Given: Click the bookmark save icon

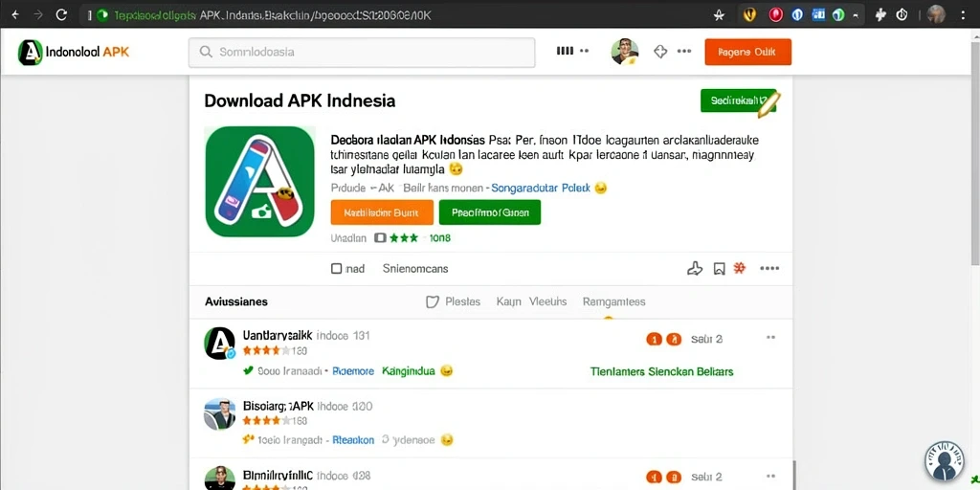Looking at the screenshot, I should (720, 269).
